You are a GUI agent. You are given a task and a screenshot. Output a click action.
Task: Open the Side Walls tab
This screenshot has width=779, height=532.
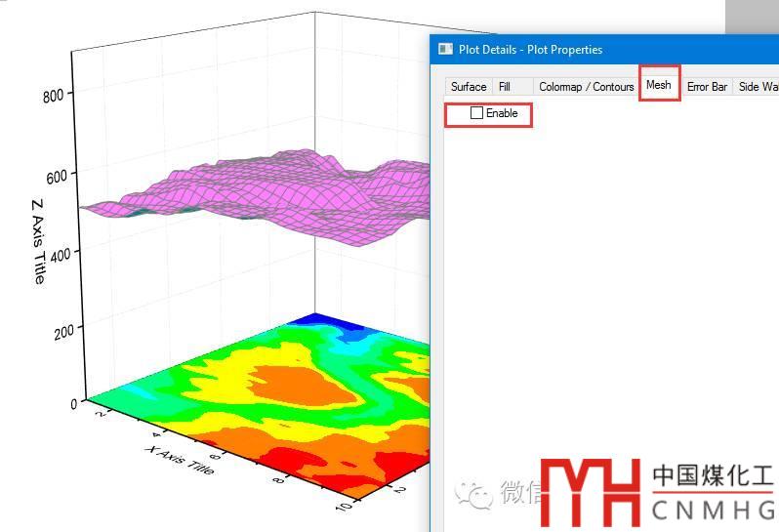(758, 87)
